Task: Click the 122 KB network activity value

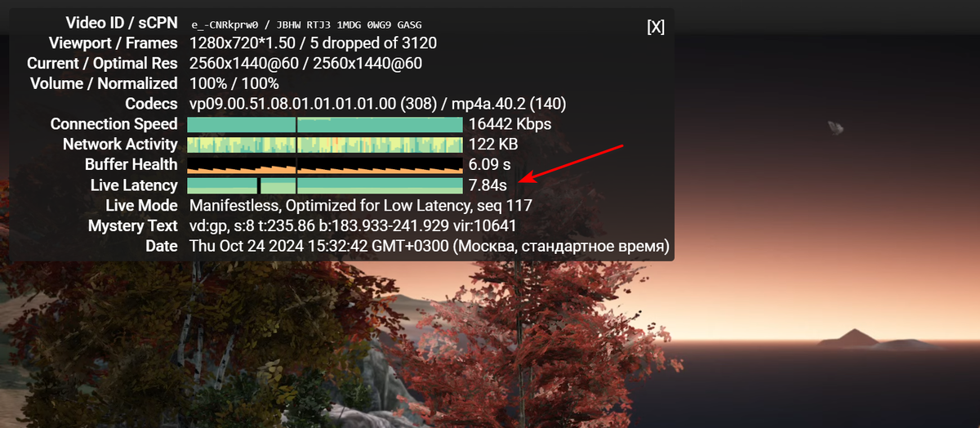Action: (494, 145)
